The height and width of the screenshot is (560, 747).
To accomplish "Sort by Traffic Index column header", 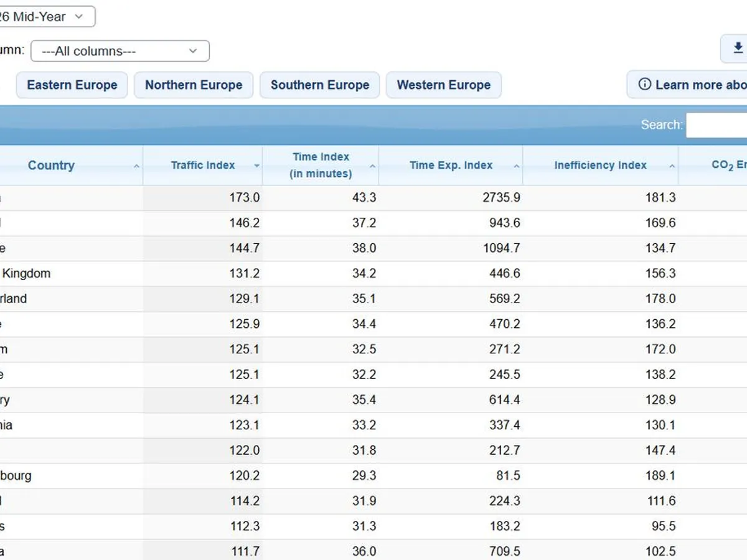I will tap(203, 166).
